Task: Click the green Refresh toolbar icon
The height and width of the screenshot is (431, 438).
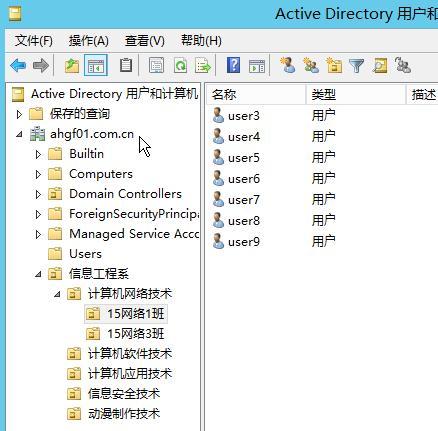Action: point(180,65)
